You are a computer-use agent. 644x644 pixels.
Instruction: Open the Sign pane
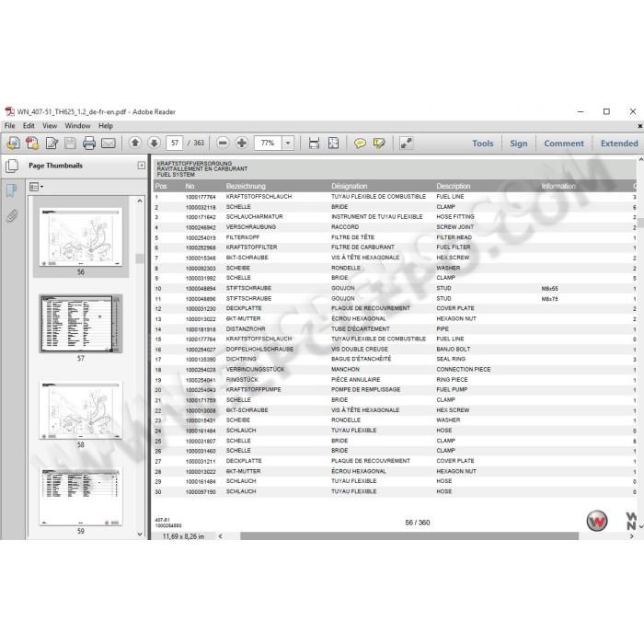tap(518, 144)
